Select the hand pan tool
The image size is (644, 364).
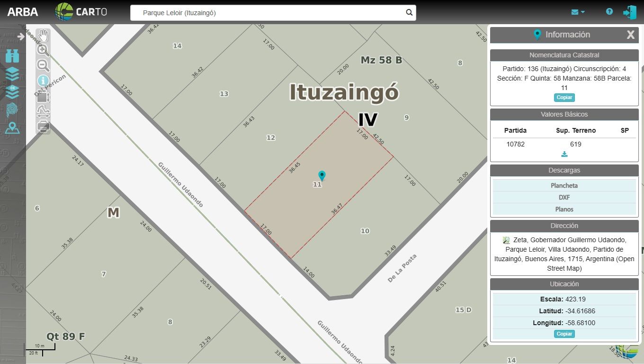coord(43,35)
